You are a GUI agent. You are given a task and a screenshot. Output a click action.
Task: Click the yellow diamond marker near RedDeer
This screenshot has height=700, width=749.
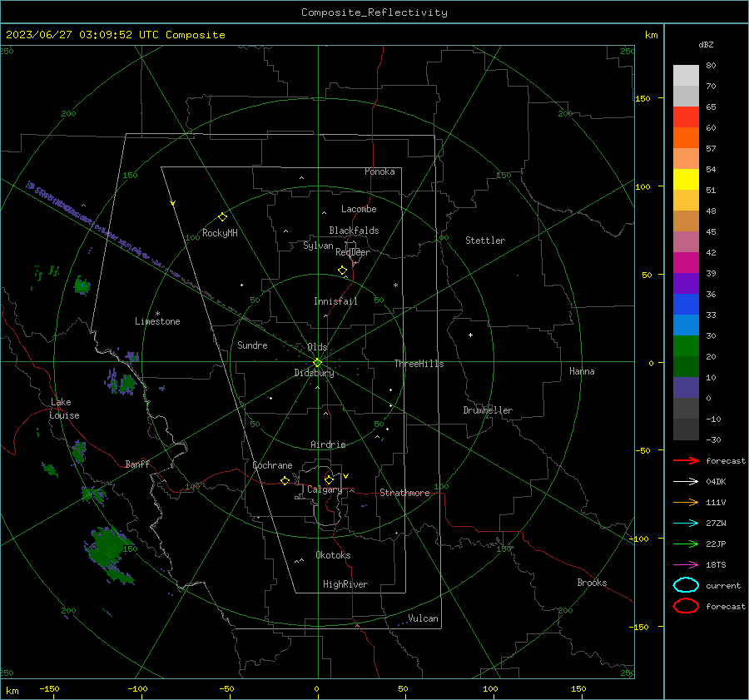(x=342, y=271)
